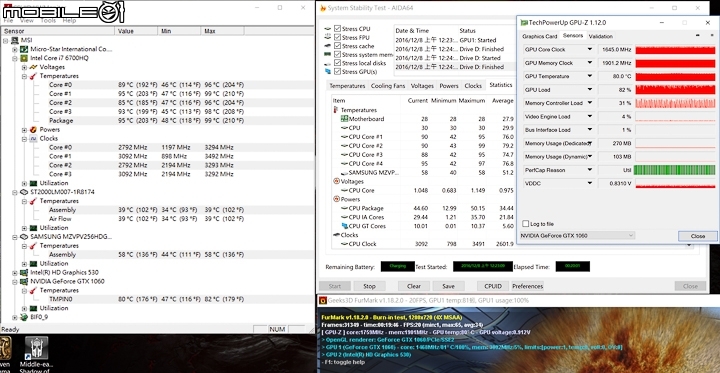The image size is (720, 373).
Task: Click the FurMark icon in its title bar
Action: click(x=323, y=300)
